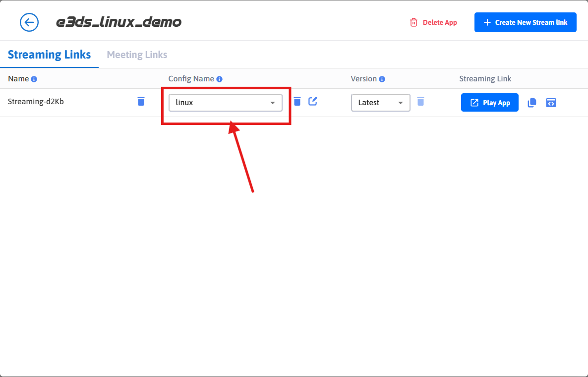The width and height of the screenshot is (588, 377).
Task: Edit the linux config with pencil icon
Action: coord(313,101)
